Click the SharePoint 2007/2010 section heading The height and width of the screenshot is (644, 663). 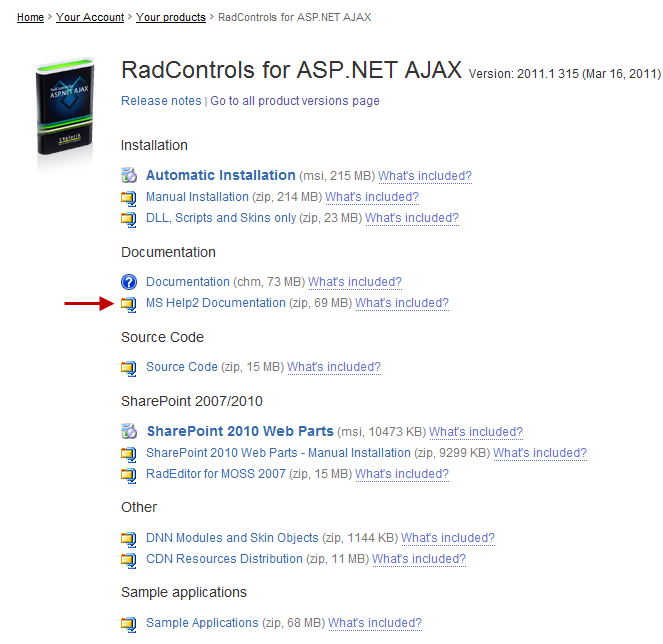192,401
